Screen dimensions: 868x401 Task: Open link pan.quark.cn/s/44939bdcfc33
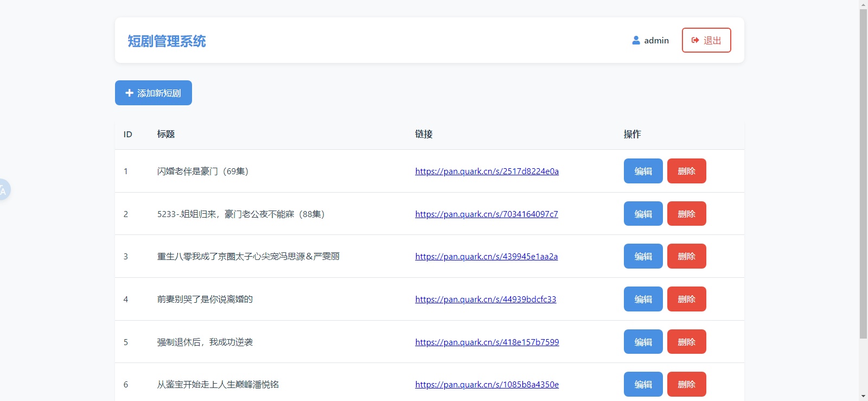[486, 300]
